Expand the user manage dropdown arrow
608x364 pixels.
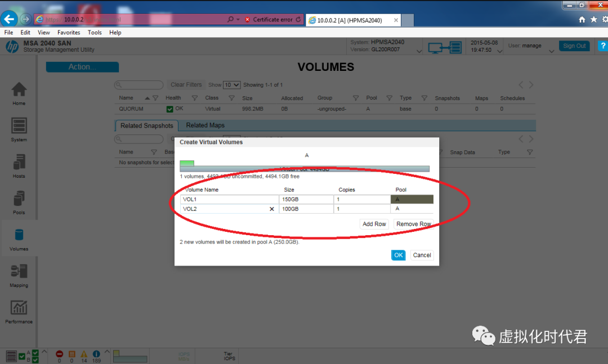[551, 51]
